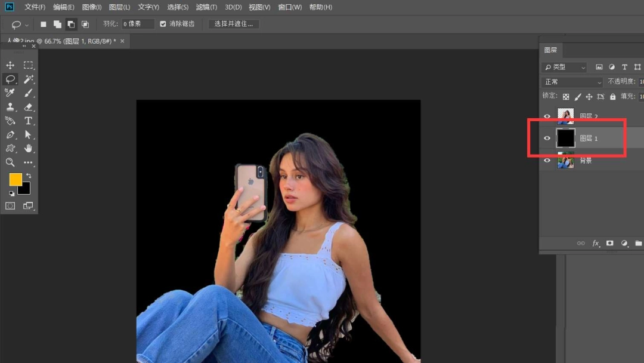Select the Clone Stamp tool
Image resolution: width=644 pixels, height=363 pixels.
10,107
